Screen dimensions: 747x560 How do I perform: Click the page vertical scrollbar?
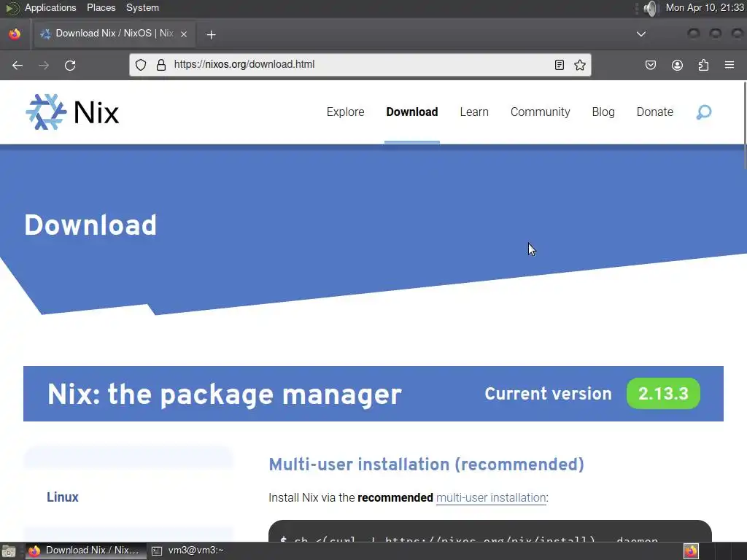(745, 125)
